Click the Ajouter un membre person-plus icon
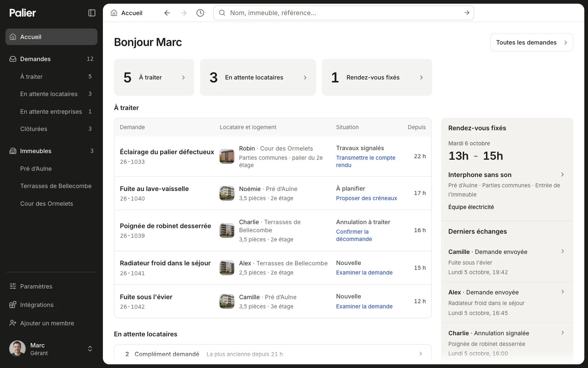The height and width of the screenshot is (368, 588). point(13,323)
